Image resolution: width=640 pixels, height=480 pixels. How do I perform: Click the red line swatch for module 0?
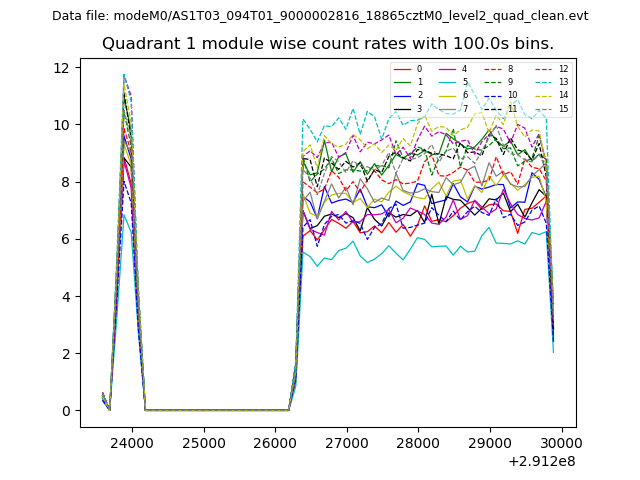(402, 69)
